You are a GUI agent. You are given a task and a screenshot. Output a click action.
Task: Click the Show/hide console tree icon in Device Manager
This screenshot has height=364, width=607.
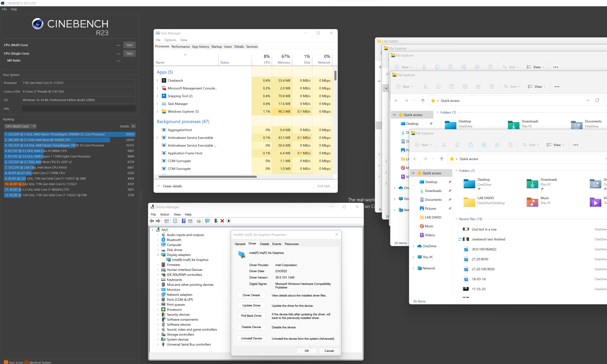click(x=166, y=221)
